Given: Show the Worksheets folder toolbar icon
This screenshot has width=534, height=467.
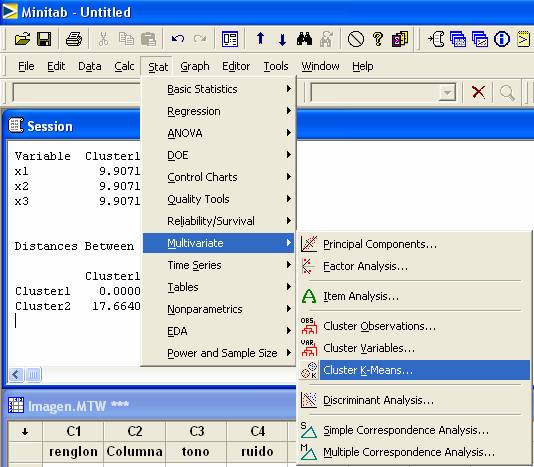Looking at the screenshot, I should point(458,39).
